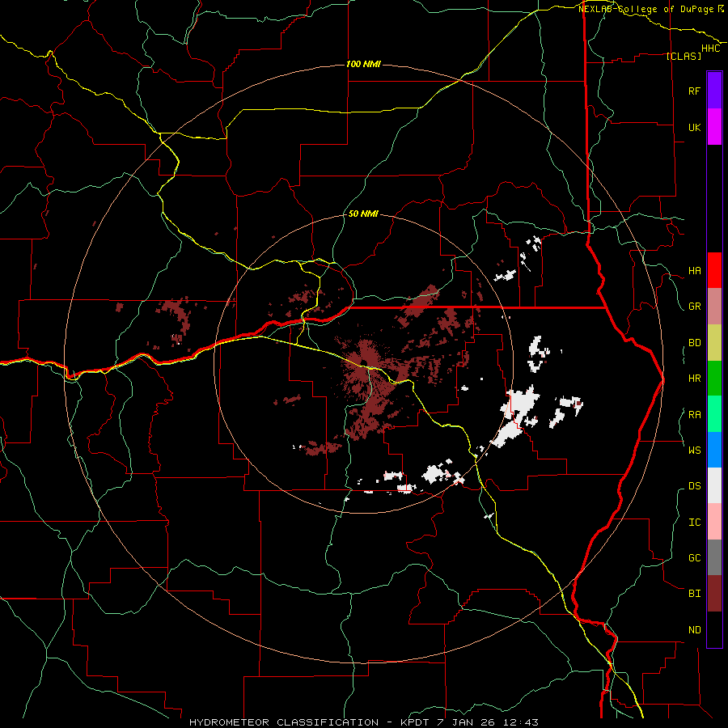Click the 'HR' legend label

pyautogui.click(x=694, y=379)
